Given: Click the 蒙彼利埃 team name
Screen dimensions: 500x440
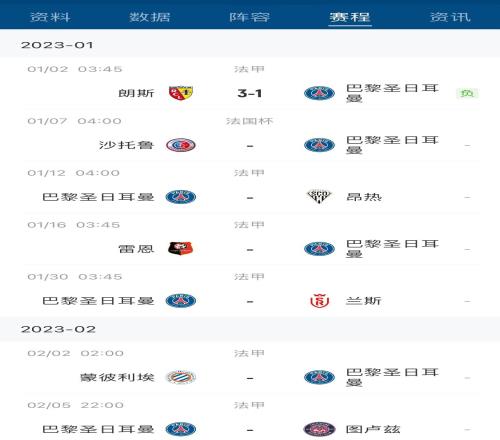Looking at the screenshot, I should pyautogui.click(x=117, y=377).
